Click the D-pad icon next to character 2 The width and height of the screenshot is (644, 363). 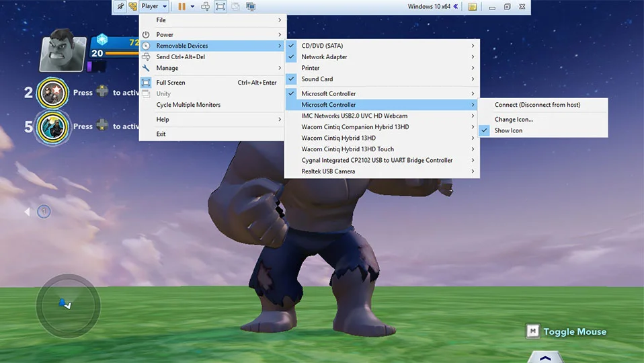(102, 91)
